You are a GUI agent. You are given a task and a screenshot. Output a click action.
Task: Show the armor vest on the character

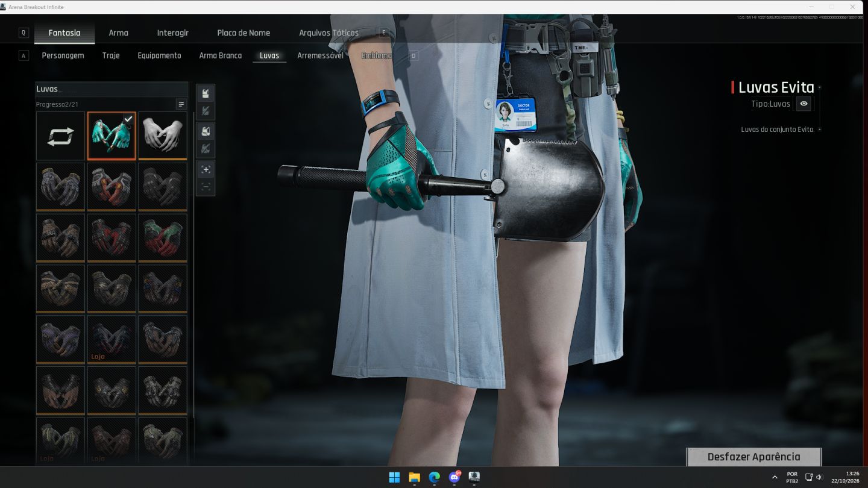point(206,93)
